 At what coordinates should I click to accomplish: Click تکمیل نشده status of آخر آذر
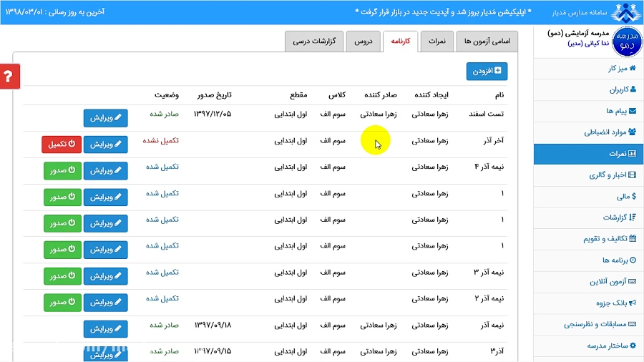pos(160,140)
